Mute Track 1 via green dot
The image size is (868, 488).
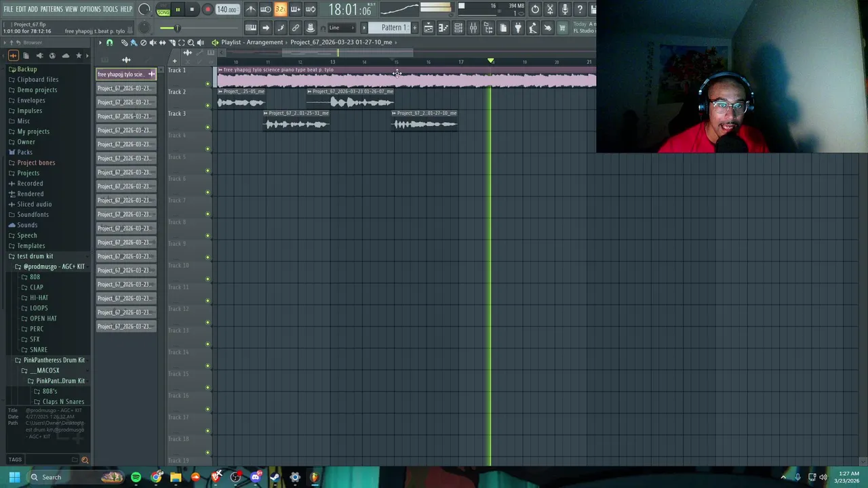click(x=208, y=84)
